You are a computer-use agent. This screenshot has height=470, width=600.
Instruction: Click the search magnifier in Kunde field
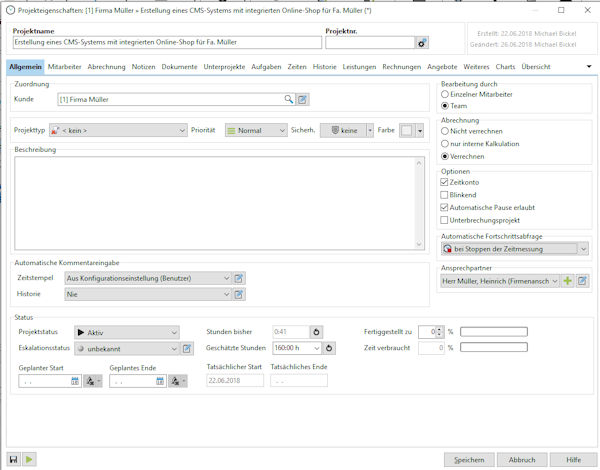click(x=288, y=99)
